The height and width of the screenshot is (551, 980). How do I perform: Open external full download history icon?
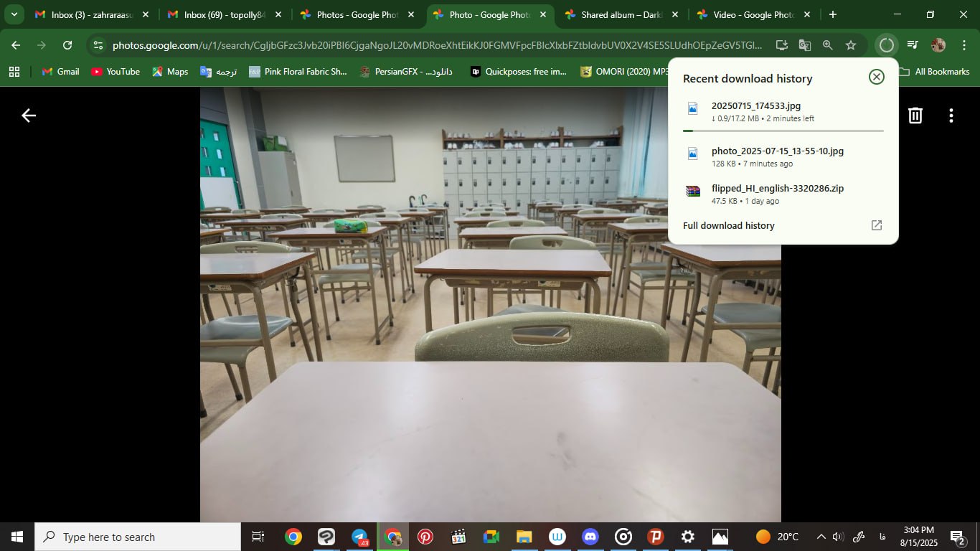pyautogui.click(x=876, y=225)
